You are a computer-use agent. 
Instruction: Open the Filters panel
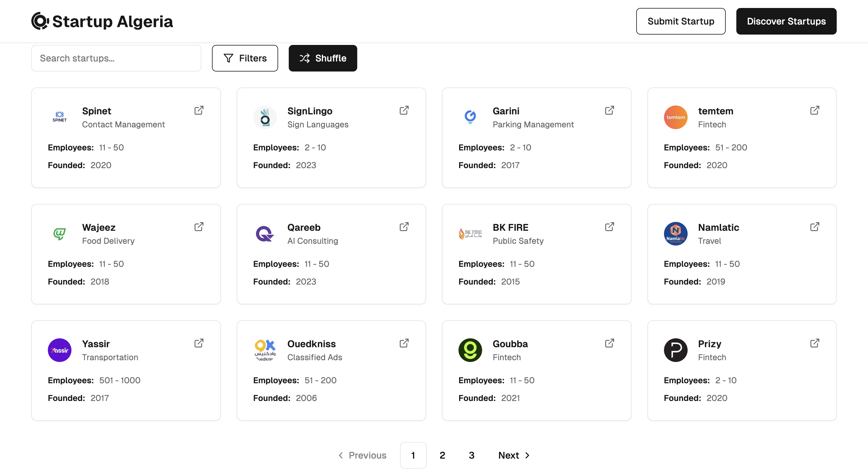point(245,58)
